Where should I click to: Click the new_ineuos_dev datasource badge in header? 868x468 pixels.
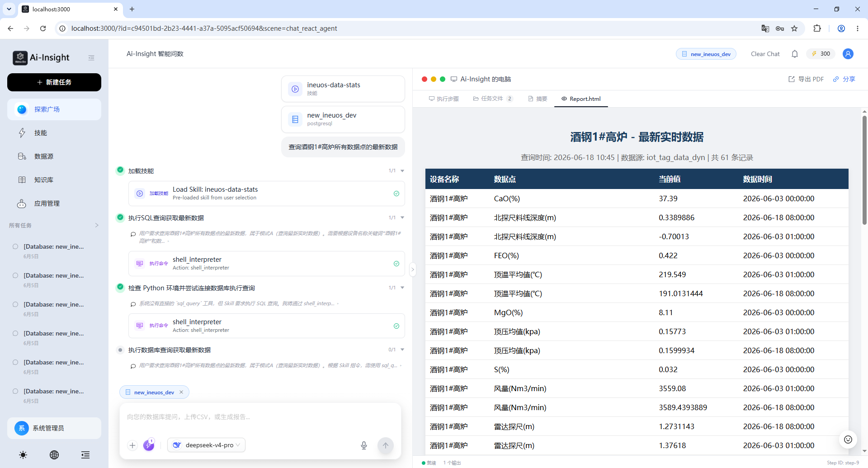[706, 54]
